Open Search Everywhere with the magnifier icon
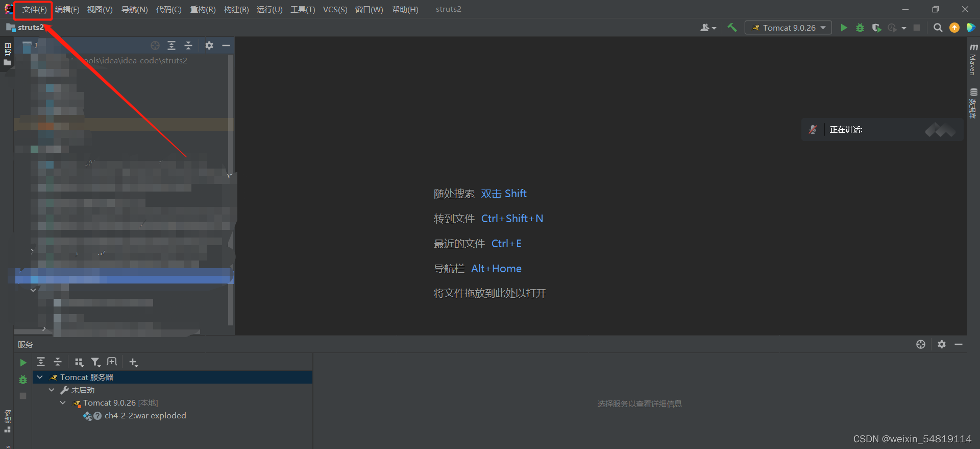 pyautogui.click(x=938, y=28)
